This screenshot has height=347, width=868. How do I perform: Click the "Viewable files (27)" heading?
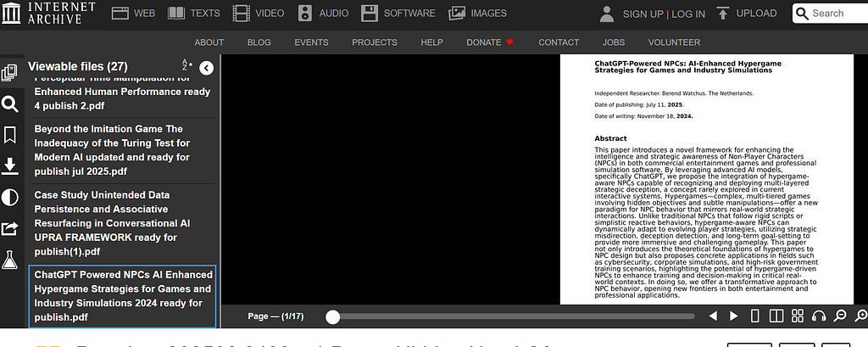click(x=78, y=66)
